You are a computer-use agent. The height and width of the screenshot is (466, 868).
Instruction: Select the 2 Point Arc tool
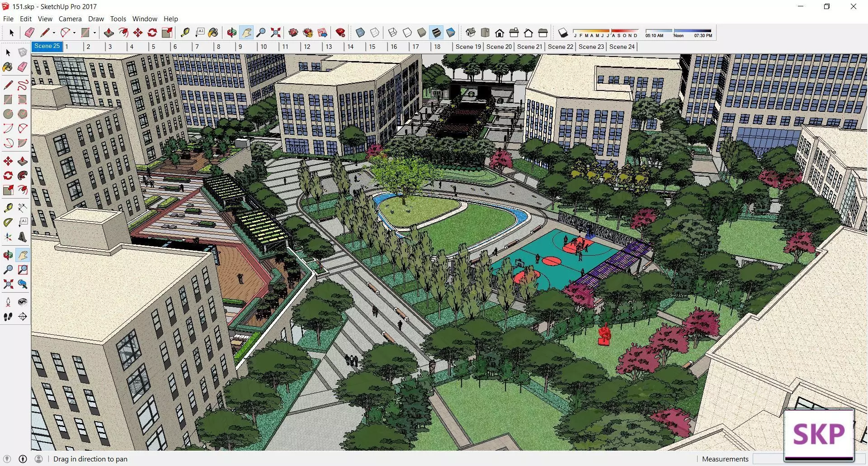23,128
